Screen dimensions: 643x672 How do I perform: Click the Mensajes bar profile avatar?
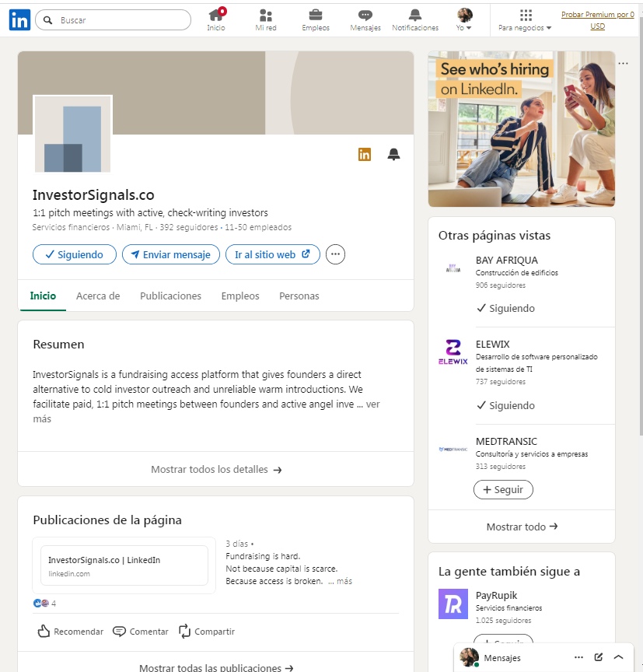tap(469, 657)
